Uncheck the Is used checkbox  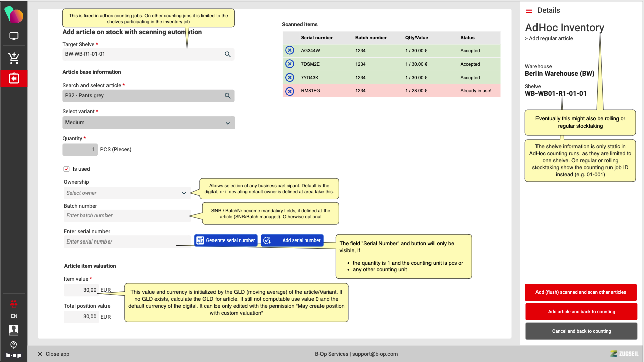pyautogui.click(x=66, y=169)
